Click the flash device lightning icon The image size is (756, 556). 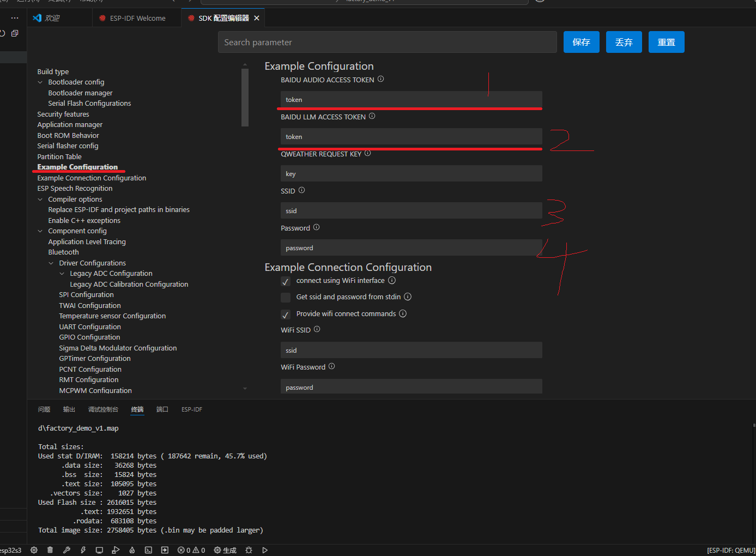[83, 550]
